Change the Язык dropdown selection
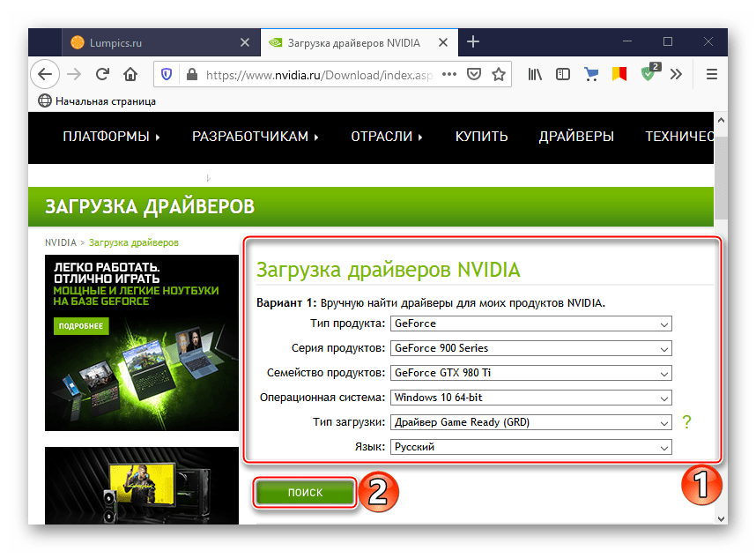Image resolution: width=756 pixels, height=558 pixels. 530,447
